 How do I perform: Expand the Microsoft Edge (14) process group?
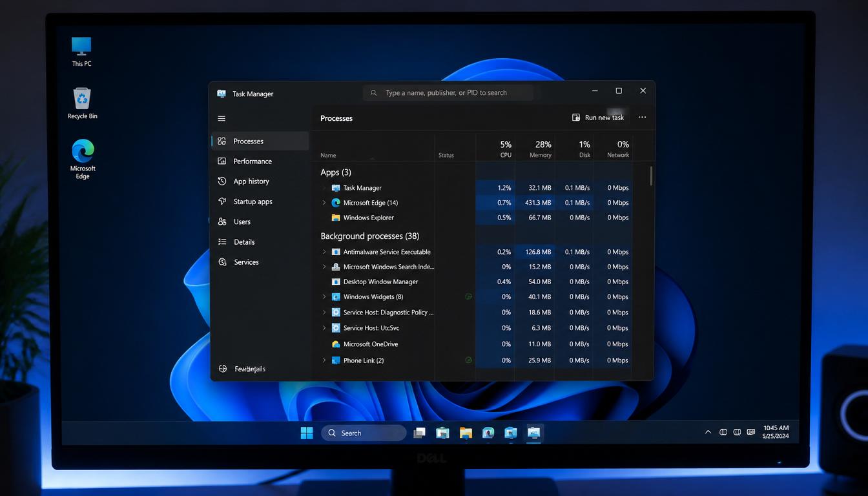coord(324,203)
